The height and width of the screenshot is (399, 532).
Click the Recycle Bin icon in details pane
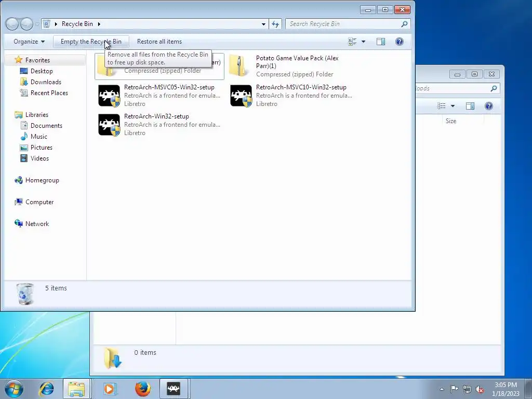25,294
